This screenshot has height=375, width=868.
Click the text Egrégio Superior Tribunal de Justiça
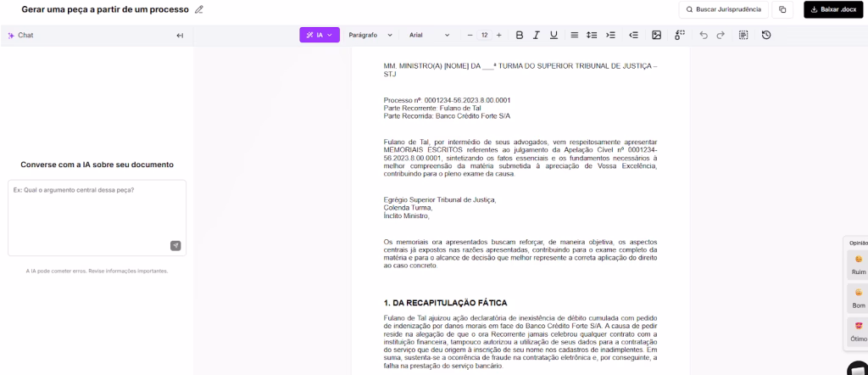point(440,200)
